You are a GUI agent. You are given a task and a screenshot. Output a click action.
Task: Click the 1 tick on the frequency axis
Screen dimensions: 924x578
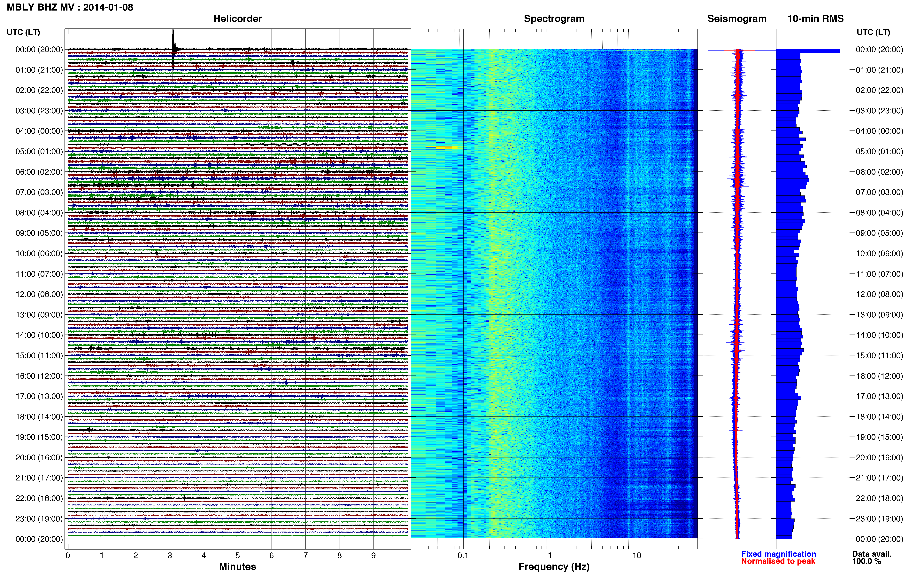click(550, 556)
